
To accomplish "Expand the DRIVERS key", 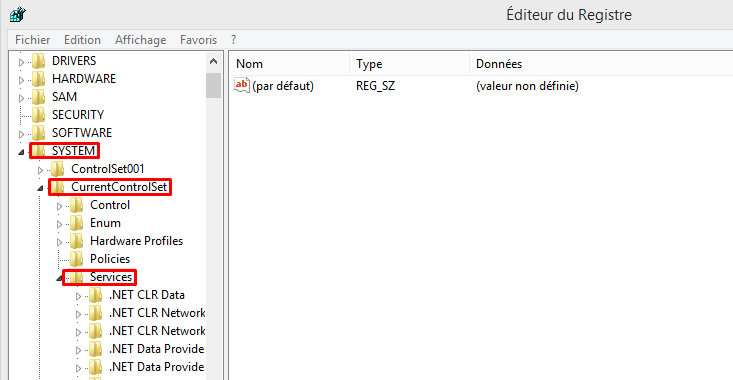I will click(21, 62).
